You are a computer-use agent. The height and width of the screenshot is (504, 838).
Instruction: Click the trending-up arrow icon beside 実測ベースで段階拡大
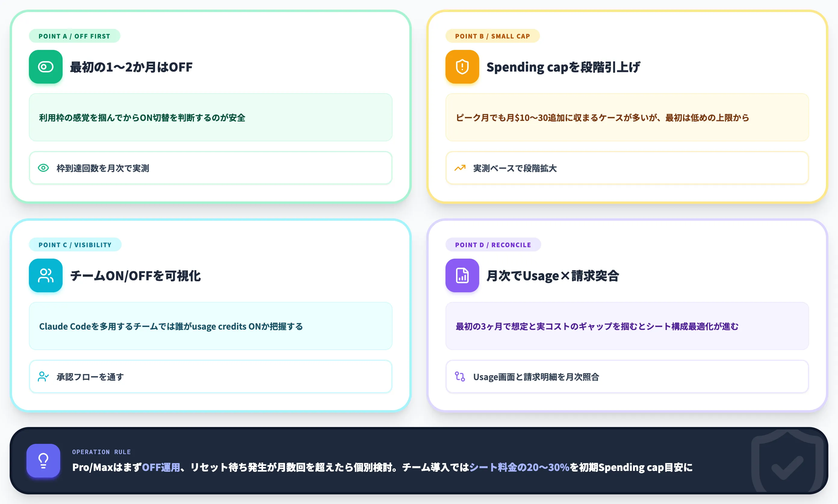coord(460,168)
